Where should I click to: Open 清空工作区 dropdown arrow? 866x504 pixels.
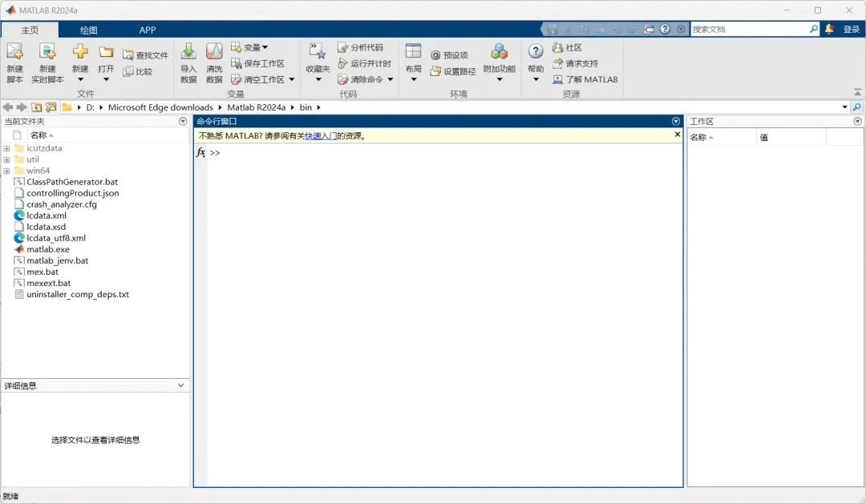pos(292,79)
